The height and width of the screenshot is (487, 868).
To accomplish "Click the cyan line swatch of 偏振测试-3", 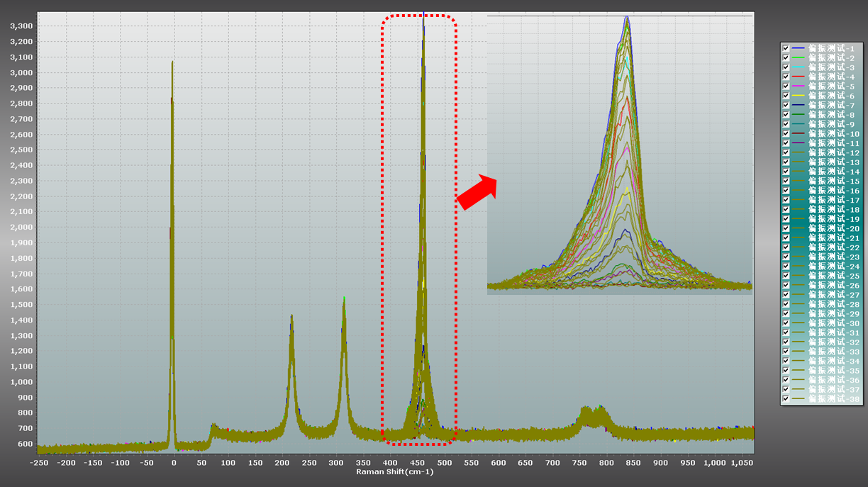I will click(x=799, y=67).
